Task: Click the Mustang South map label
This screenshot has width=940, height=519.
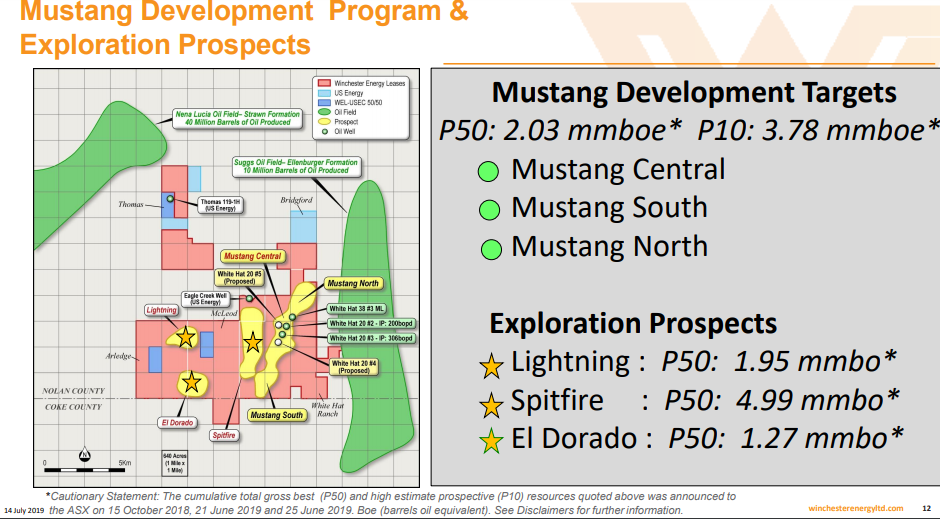Action: [276, 415]
